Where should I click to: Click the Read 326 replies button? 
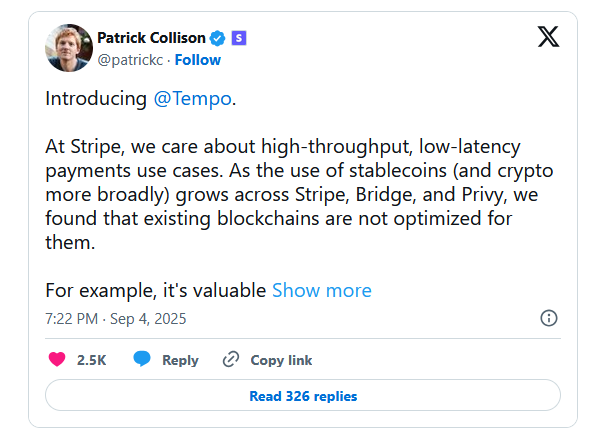(303, 395)
